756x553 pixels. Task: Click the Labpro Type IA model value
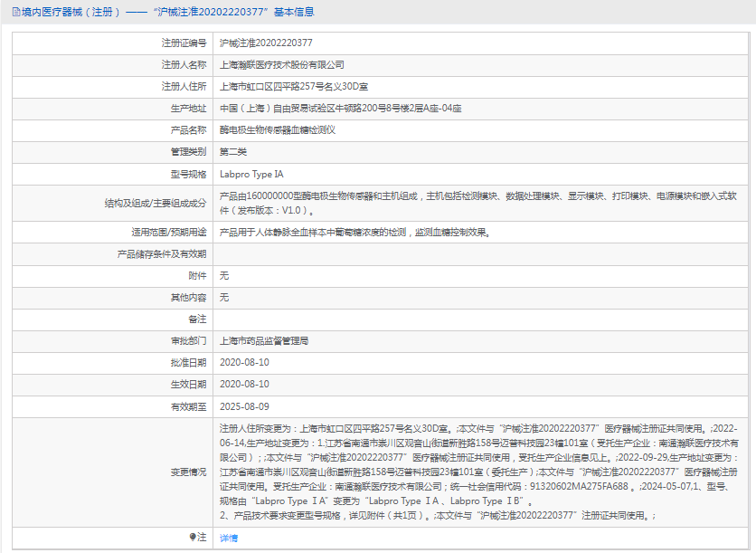tap(251, 174)
